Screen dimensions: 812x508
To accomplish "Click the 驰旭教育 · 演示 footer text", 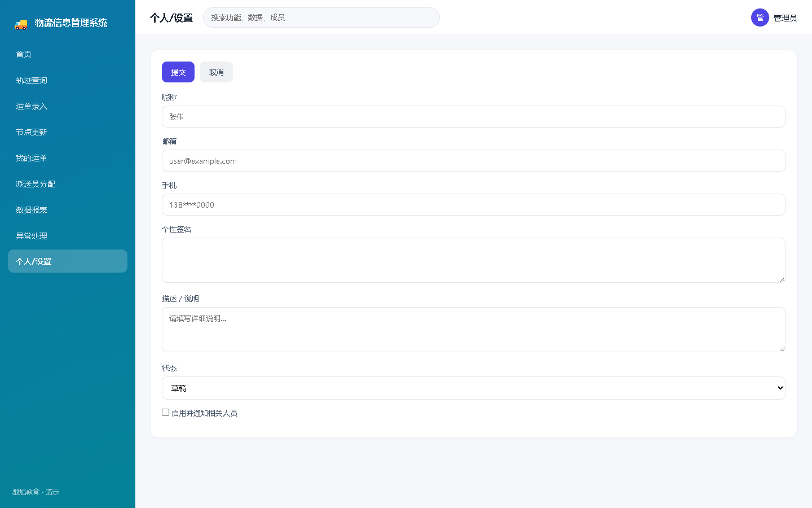I will [x=36, y=492].
